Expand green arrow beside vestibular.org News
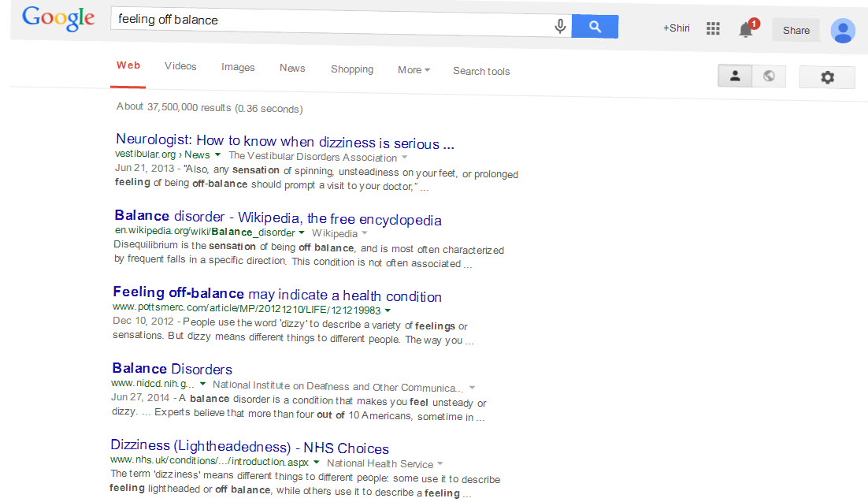The height and width of the screenshot is (502, 868). tap(217, 154)
